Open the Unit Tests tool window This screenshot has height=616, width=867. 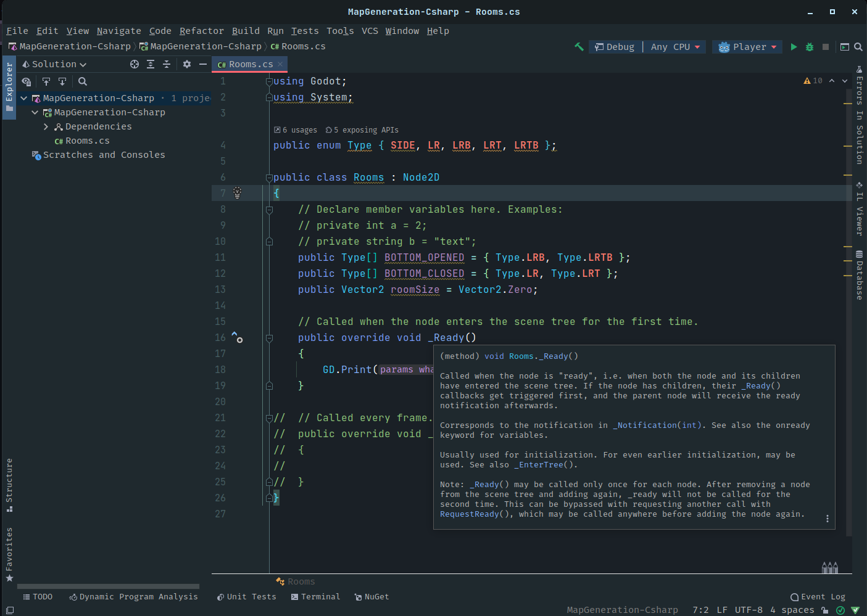tap(246, 596)
